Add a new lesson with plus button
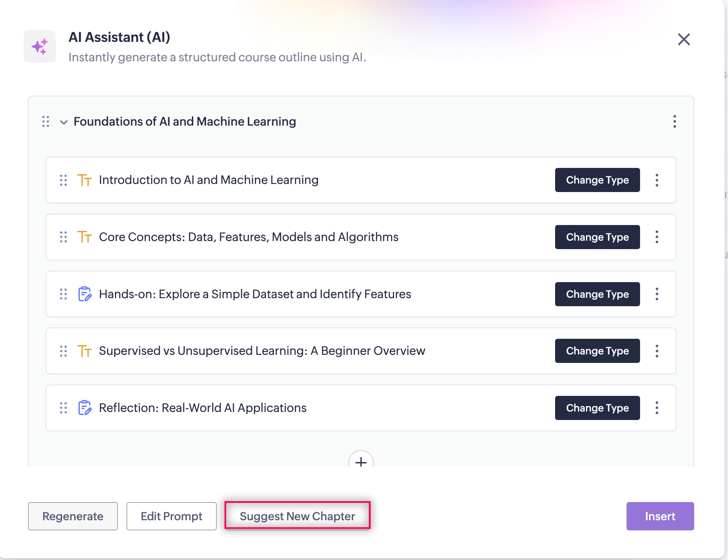 pos(361,461)
